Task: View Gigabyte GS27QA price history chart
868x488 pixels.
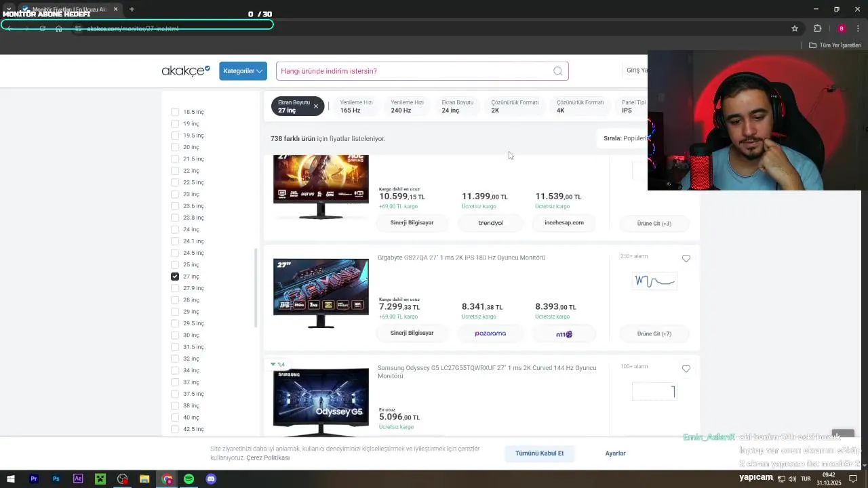Action: [x=654, y=281]
